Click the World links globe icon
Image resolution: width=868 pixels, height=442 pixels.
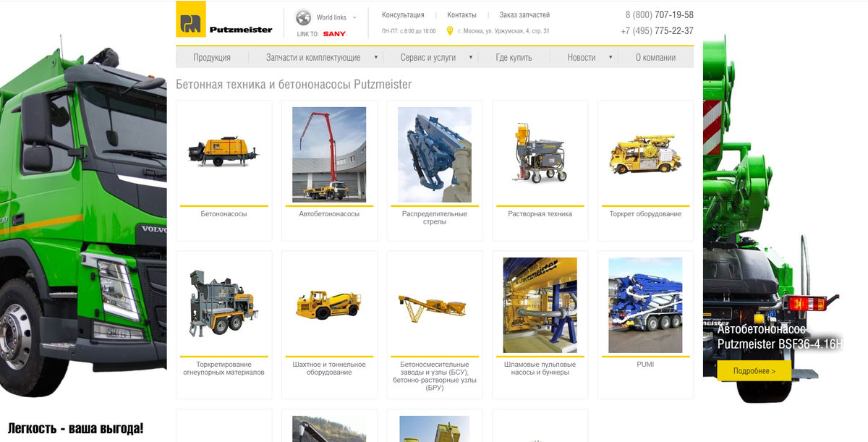303,17
